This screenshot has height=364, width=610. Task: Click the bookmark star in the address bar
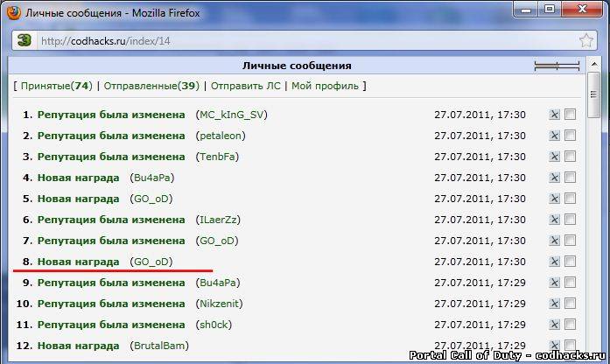click(585, 40)
